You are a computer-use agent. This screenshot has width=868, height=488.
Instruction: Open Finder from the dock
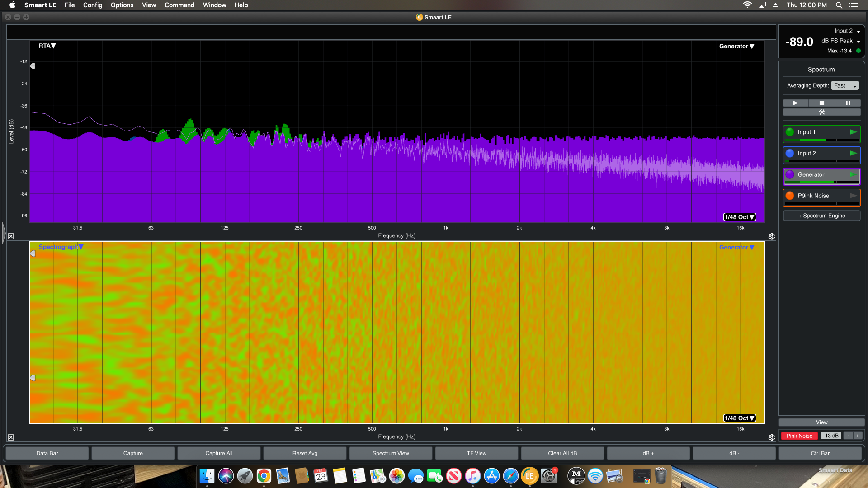(x=207, y=476)
